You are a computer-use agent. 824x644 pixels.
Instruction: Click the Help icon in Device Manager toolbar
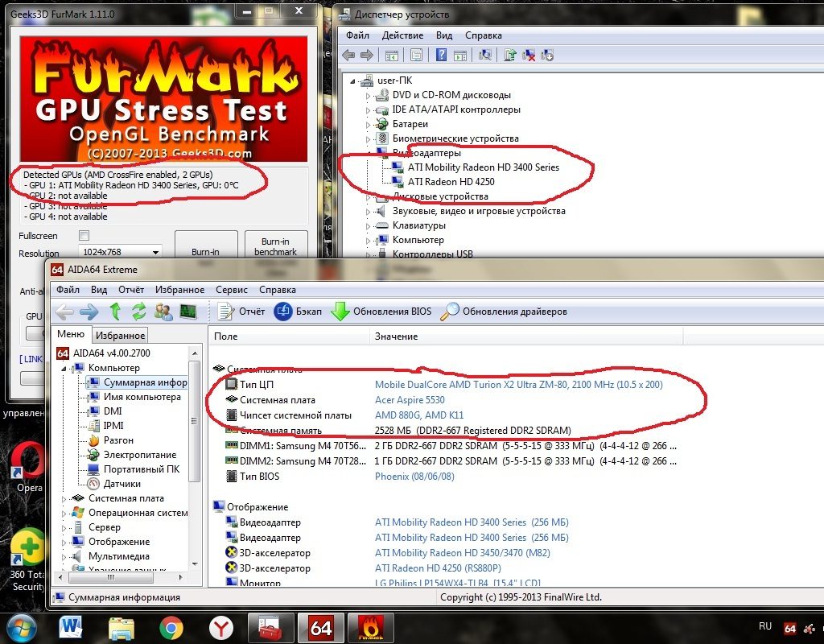coord(441,56)
